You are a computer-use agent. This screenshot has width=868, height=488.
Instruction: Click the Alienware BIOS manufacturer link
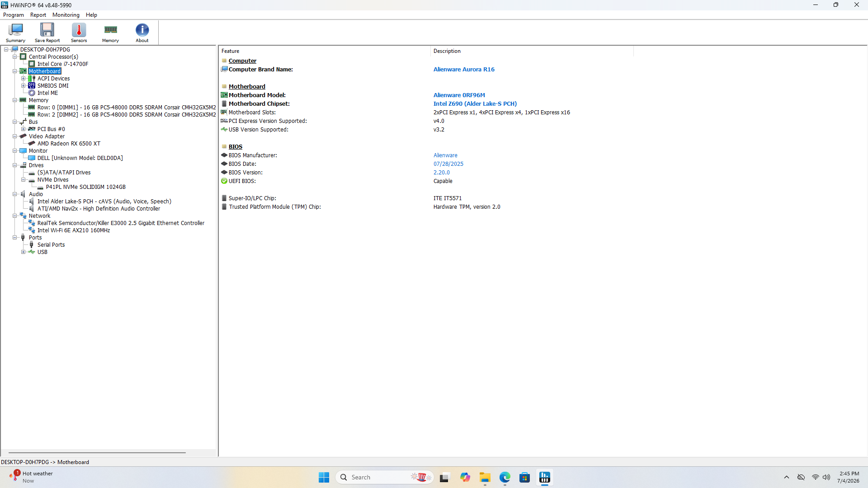[x=445, y=155]
